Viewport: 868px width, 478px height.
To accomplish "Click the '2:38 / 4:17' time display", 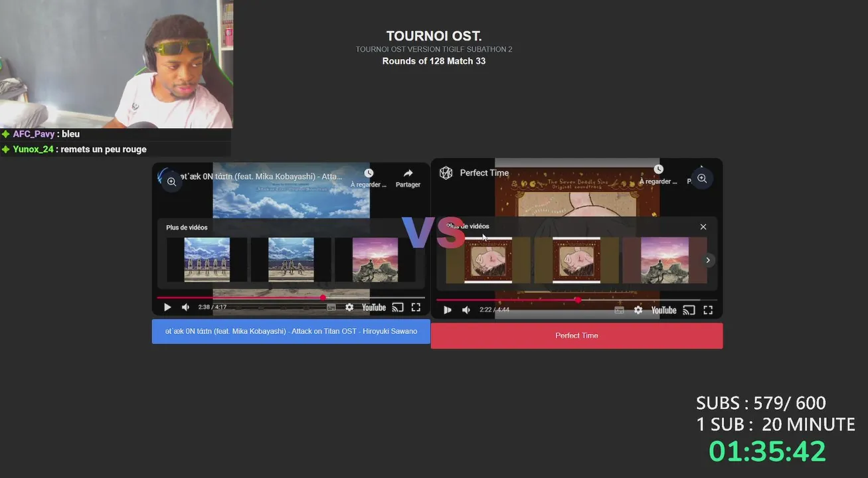I will click(x=212, y=307).
